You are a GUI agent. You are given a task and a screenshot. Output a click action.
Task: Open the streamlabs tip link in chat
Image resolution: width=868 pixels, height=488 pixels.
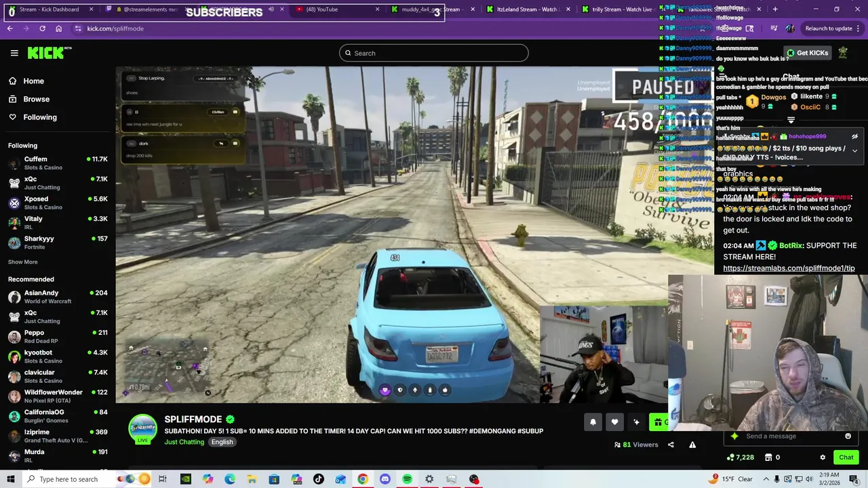tap(789, 268)
